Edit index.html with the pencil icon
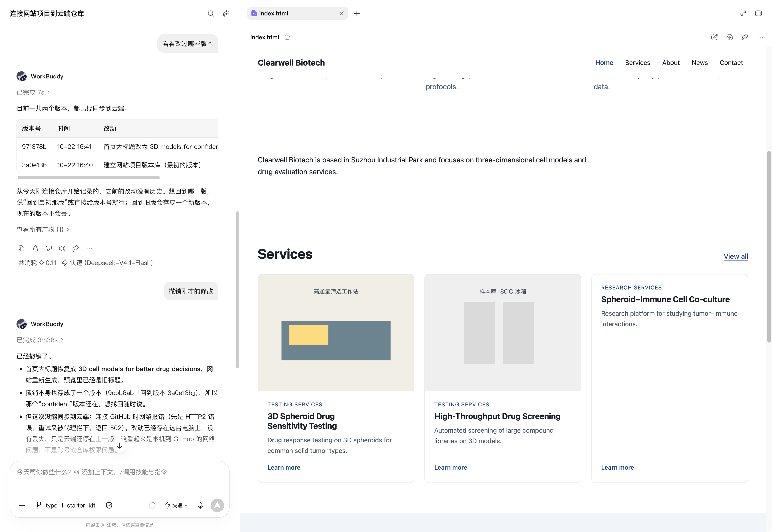 (714, 37)
